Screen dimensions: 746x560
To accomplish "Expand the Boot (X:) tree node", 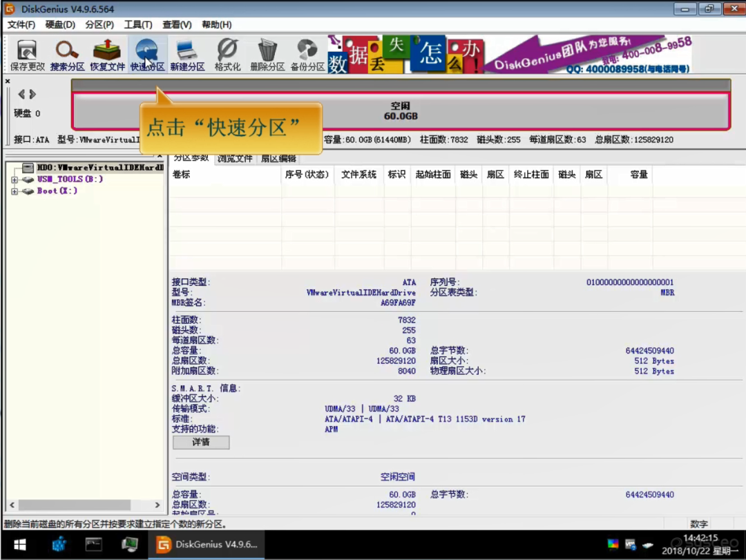I will click(15, 191).
